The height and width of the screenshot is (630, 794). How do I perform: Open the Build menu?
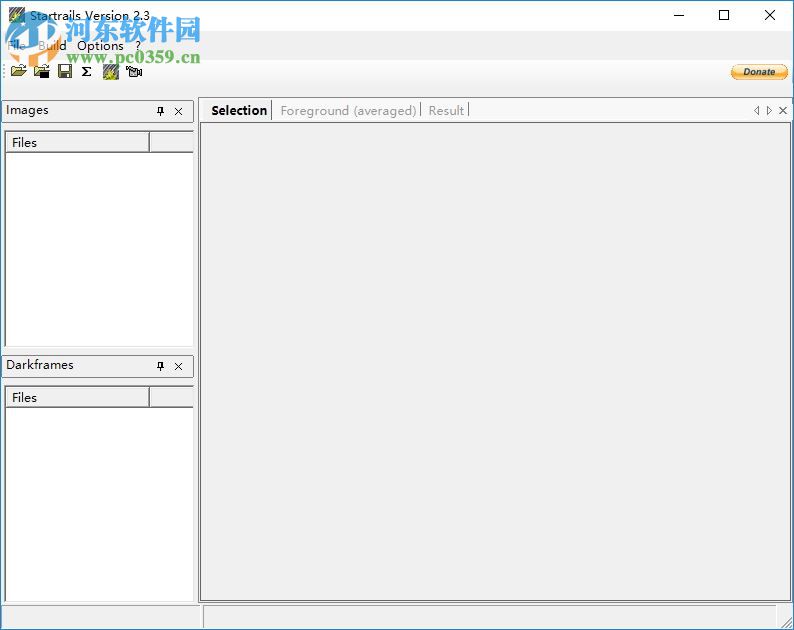pos(52,46)
